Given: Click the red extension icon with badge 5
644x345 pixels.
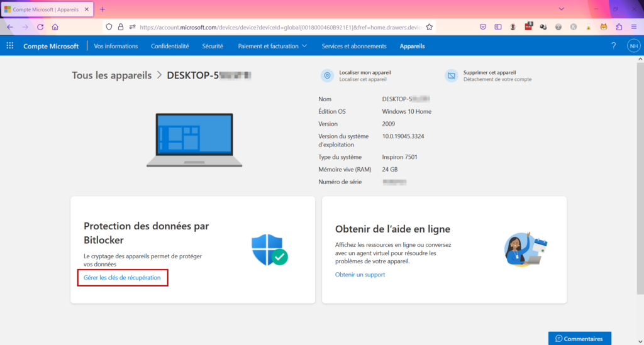Looking at the screenshot, I should (528, 26).
